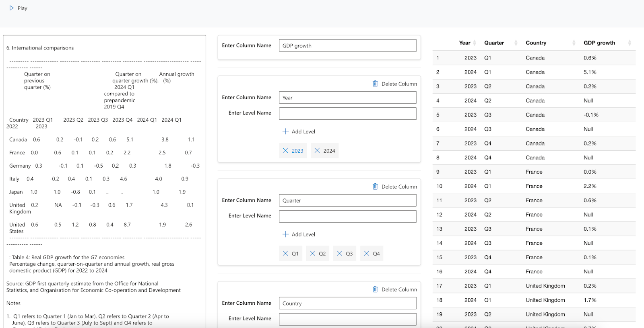This screenshot has width=644, height=328.
Task: Edit the Country column name field
Action: click(347, 303)
